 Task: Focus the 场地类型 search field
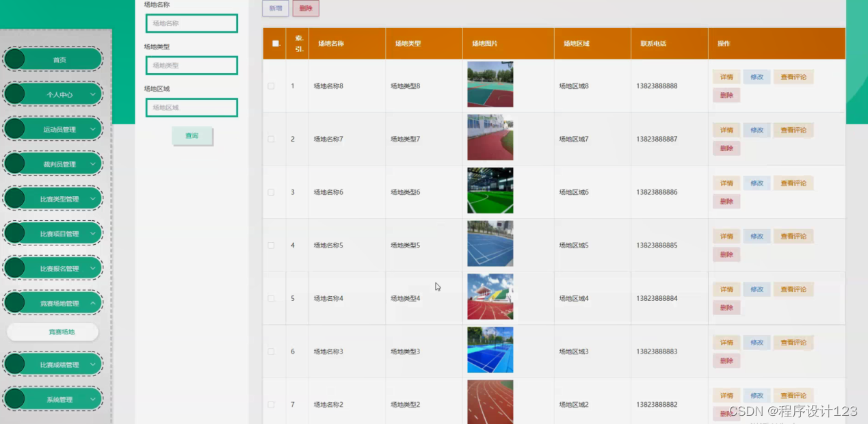click(192, 66)
